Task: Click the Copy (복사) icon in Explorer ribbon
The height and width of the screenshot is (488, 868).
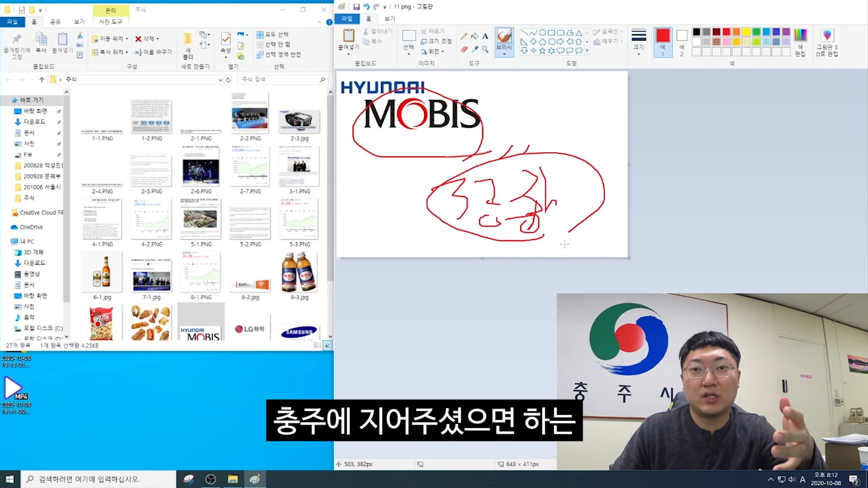Action: tap(41, 39)
